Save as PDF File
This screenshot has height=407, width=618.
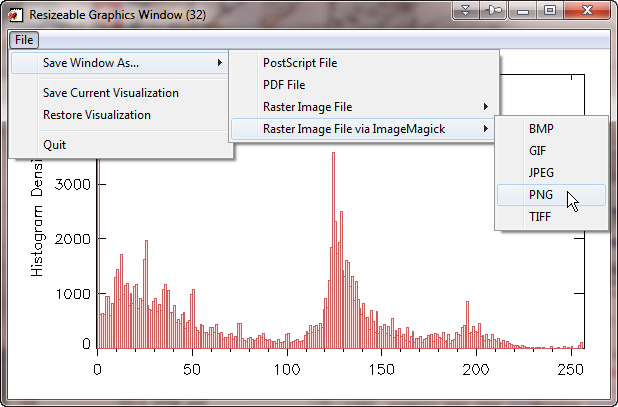point(284,85)
